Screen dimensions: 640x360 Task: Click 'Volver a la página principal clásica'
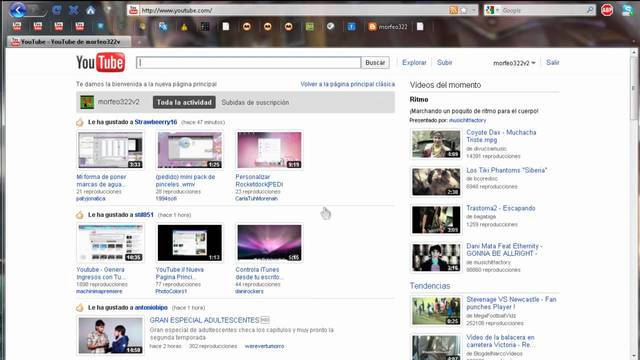point(348,84)
